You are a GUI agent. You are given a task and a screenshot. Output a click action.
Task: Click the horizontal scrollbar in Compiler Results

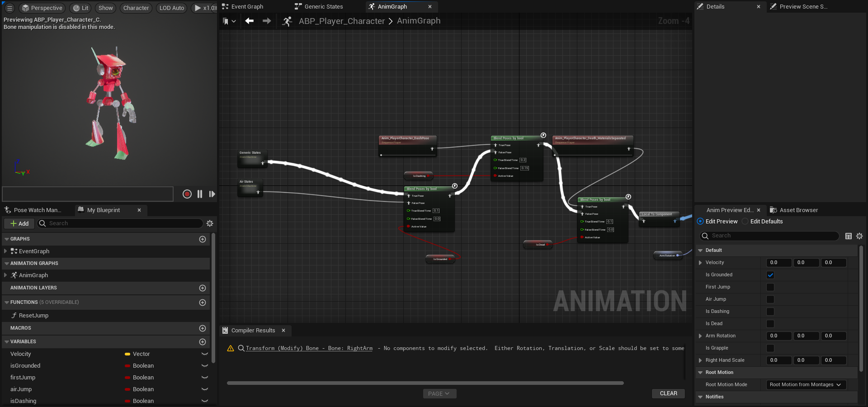(x=425, y=383)
